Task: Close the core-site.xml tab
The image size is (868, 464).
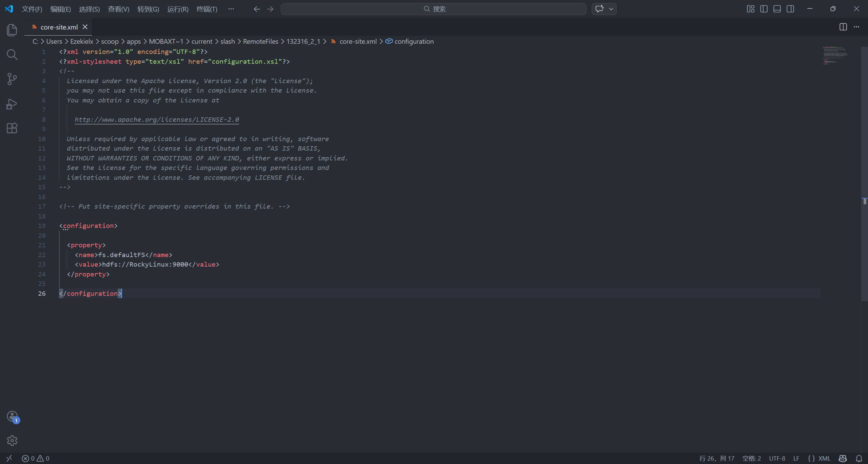Action: (x=85, y=27)
